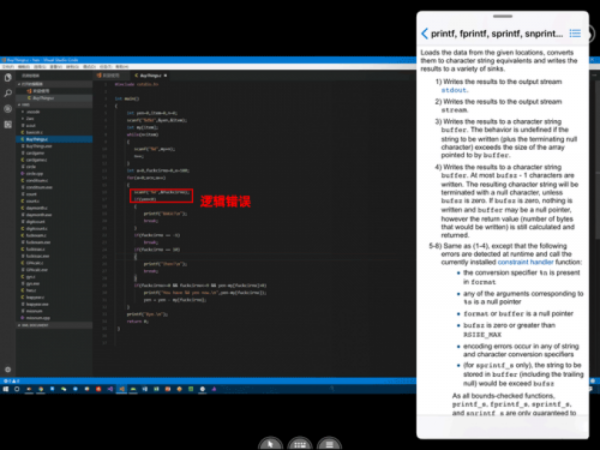Open daymonth.c in the file tree
Image resolution: width=600 pixels, height=450 pixels.
[54, 208]
